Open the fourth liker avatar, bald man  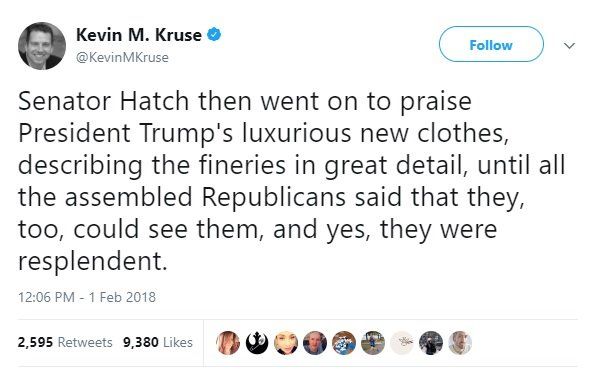tap(315, 343)
